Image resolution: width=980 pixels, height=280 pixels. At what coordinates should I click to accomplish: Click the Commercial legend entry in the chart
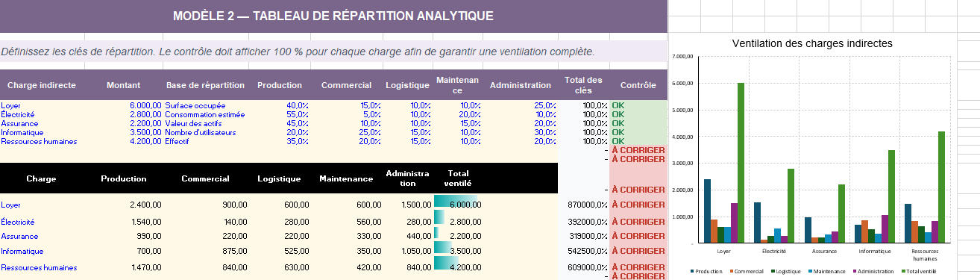[747, 271]
